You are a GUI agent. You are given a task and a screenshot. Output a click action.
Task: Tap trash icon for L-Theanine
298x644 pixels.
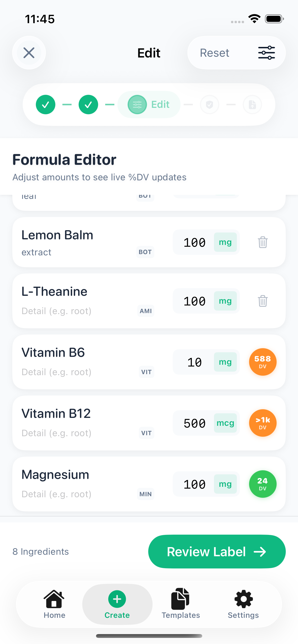point(263,301)
